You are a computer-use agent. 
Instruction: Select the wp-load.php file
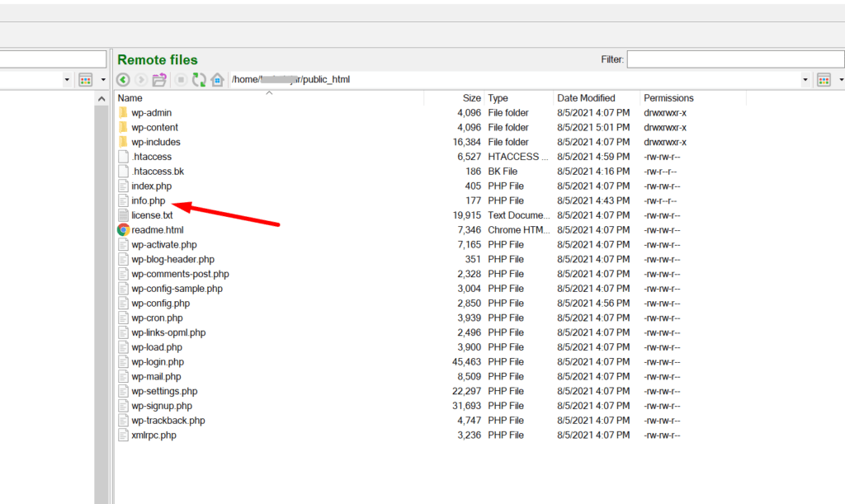pos(157,347)
